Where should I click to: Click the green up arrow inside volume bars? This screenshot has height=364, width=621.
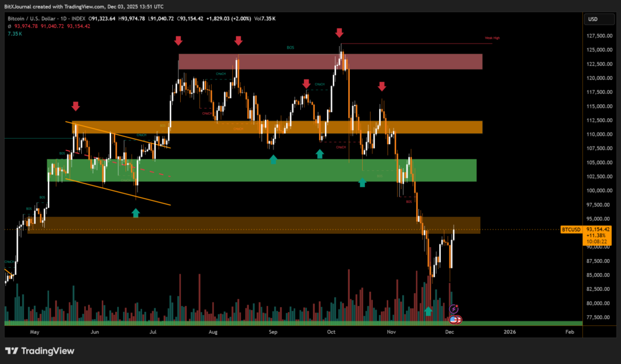pyautogui.click(x=428, y=311)
